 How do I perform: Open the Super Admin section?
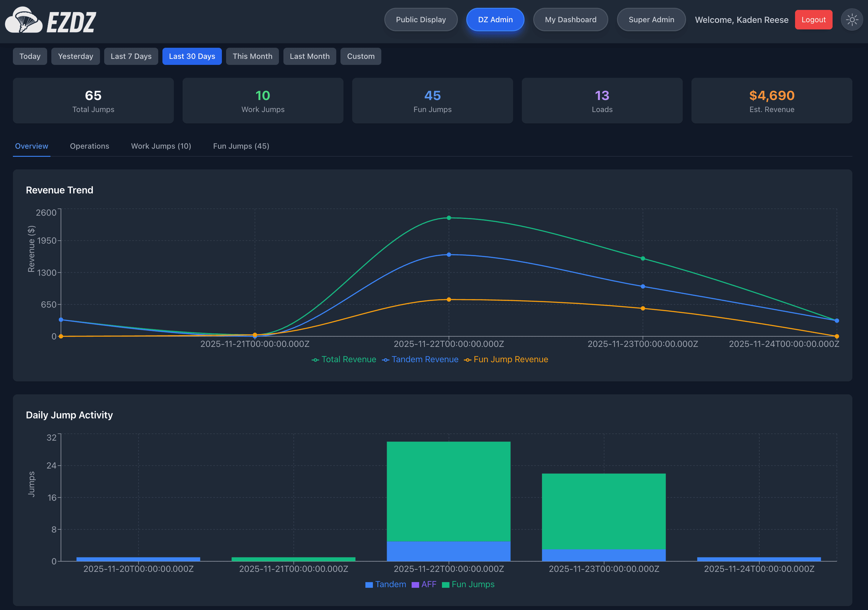click(651, 20)
